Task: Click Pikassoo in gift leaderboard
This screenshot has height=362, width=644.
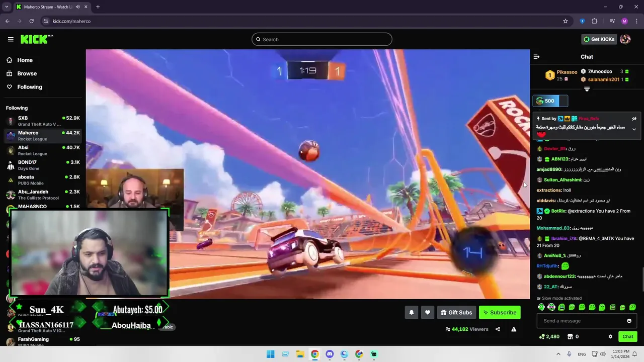Action: (567, 72)
